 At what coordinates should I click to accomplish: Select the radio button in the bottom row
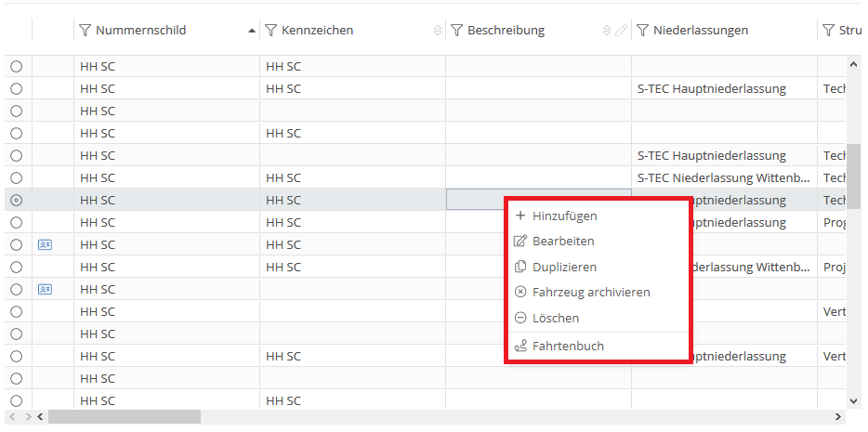(x=16, y=401)
